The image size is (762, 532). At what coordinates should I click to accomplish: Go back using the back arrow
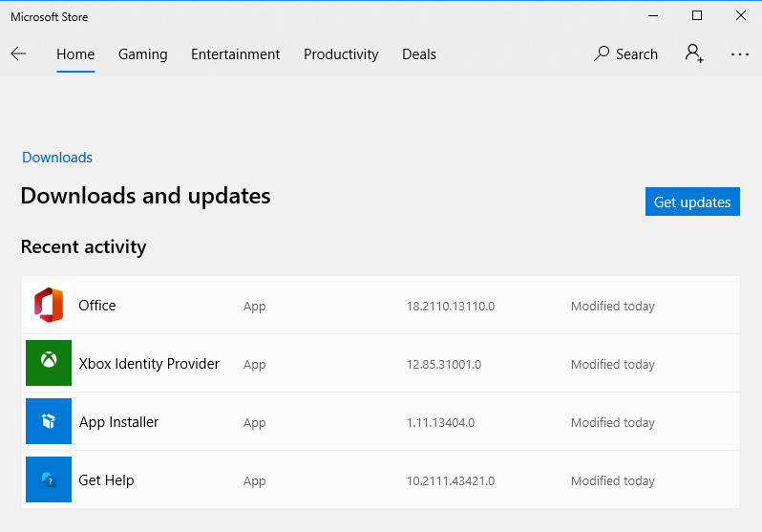tap(18, 53)
